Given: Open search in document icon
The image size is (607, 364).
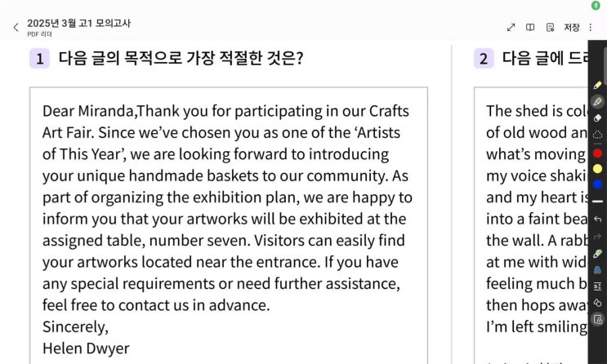Looking at the screenshot, I should coord(550,28).
